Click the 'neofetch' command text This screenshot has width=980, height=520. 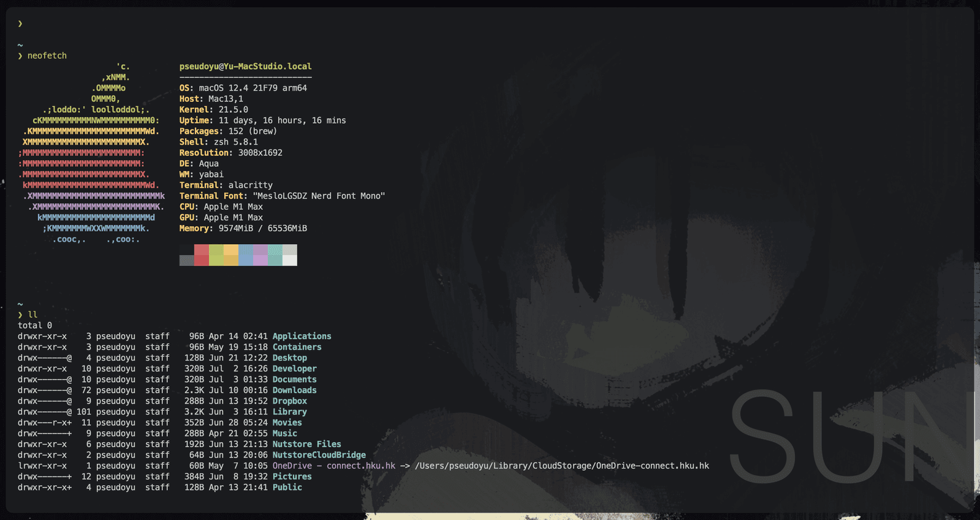click(x=47, y=56)
